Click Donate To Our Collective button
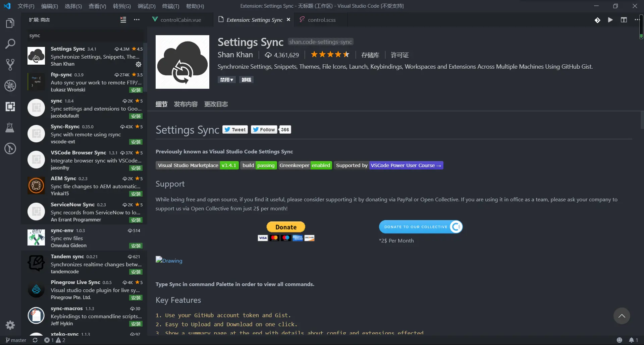Viewport: 644px width, 345px height. (421, 227)
